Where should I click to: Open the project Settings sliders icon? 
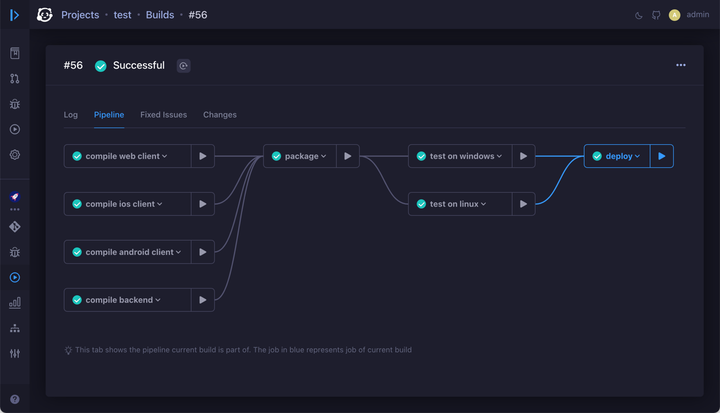click(15, 353)
